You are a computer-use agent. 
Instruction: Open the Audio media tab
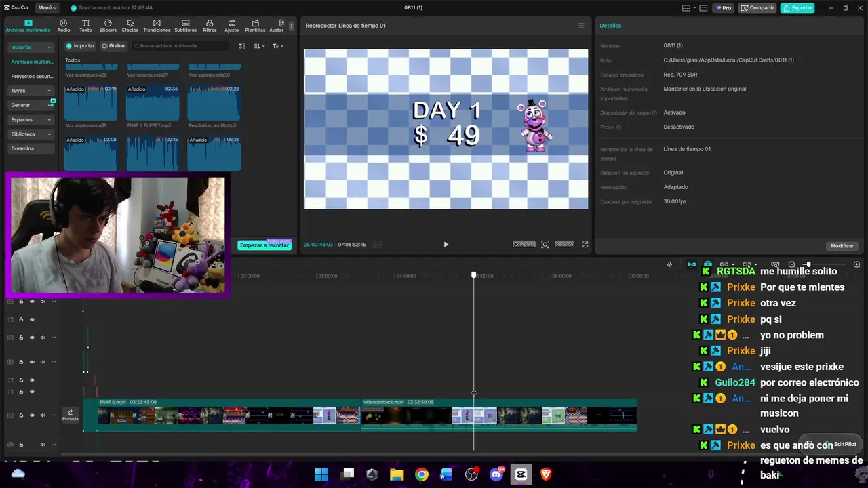click(x=64, y=26)
